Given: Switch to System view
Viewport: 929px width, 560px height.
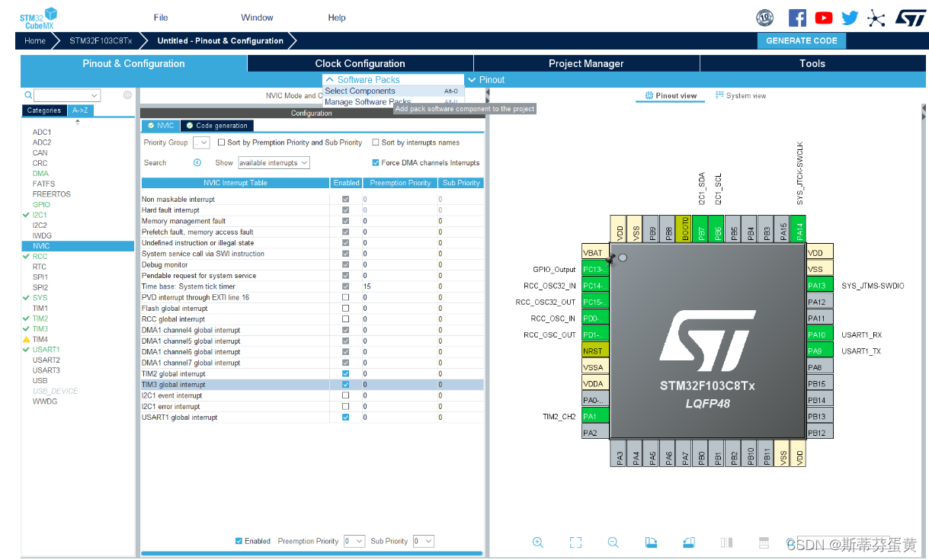Looking at the screenshot, I should point(741,95).
